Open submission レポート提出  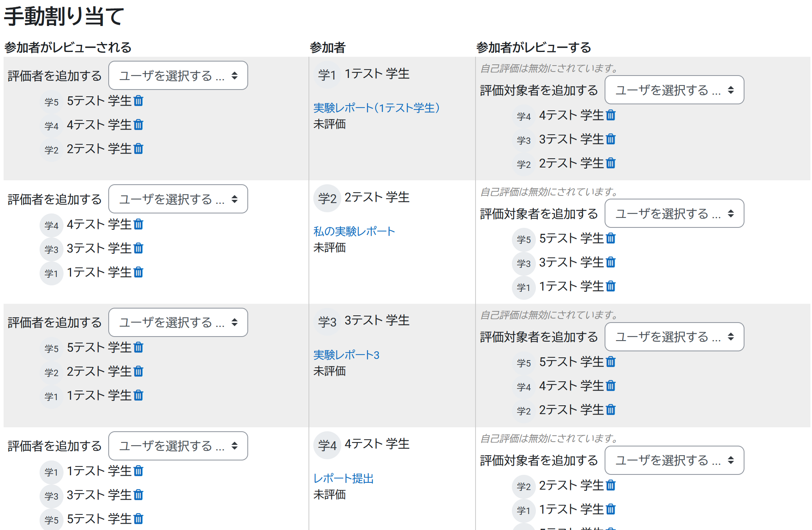[x=344, y=478]
